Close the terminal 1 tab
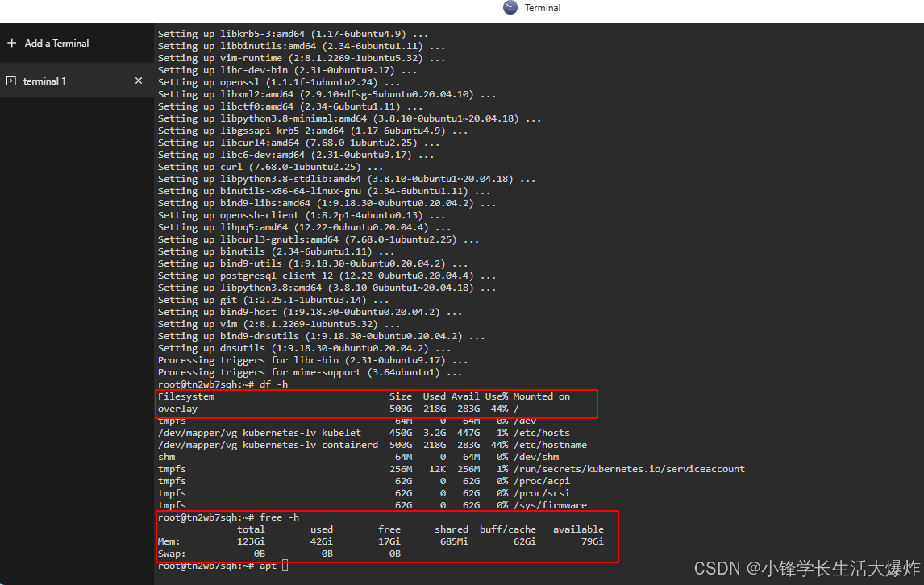This screenshot has width=924, height=585. point(138,81)
